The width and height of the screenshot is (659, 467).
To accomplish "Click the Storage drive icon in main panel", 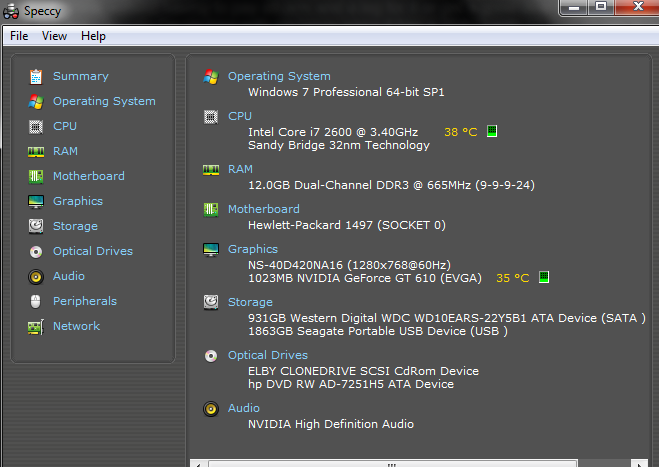I will (x=211, y=302).
